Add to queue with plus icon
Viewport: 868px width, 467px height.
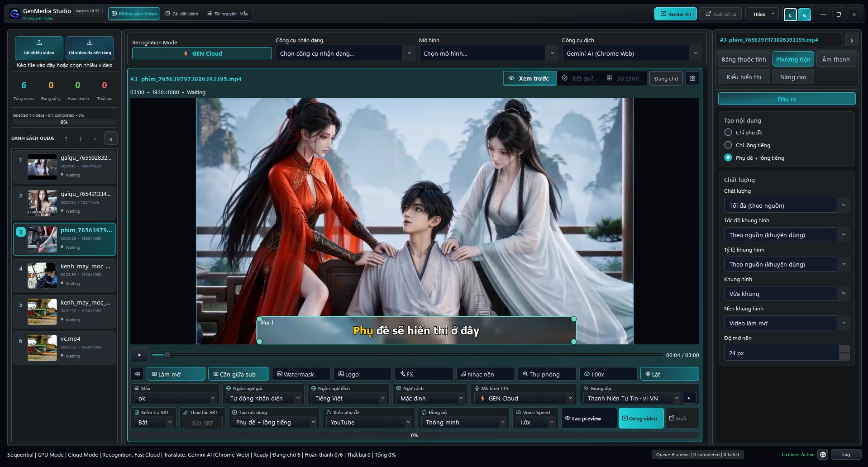click(95, 138)
